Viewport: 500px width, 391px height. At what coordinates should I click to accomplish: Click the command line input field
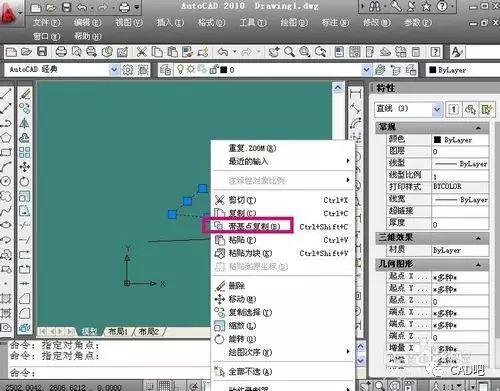coord(110,372)
